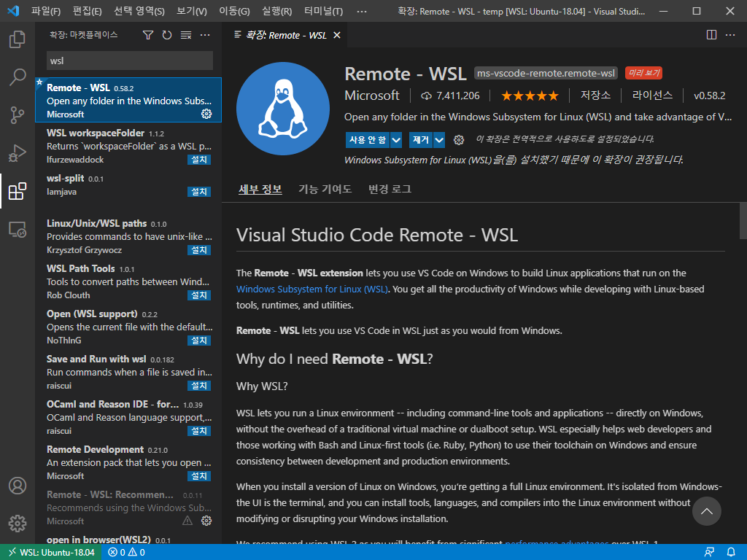Viewport: 747px width, 560px height.
Task: Open gear menu for Remote - WSL: Recommender
Action: tap(206, 521)
